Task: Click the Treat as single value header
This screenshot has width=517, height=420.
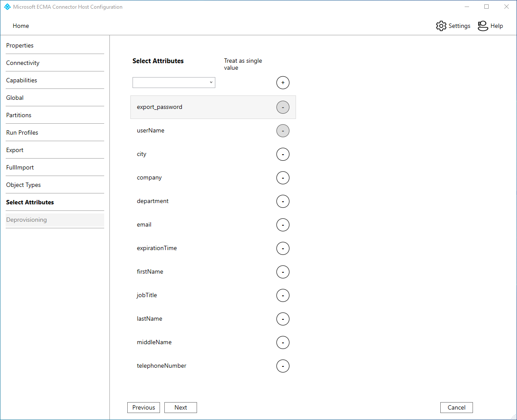Action: click(243, 64)
